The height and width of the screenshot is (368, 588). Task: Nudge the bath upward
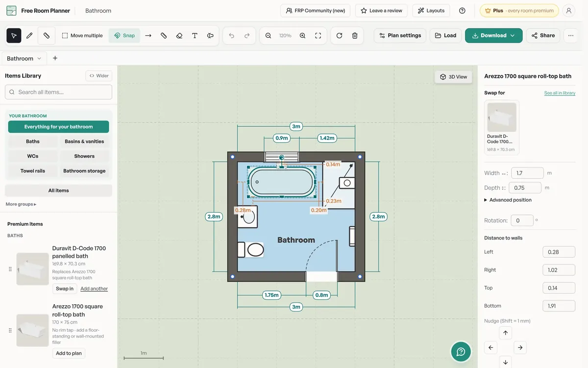click(x=505, y=333)
